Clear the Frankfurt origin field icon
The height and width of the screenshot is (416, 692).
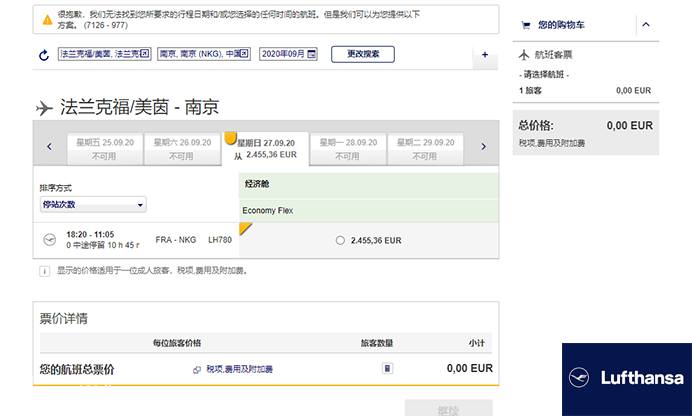(x=145, y=54)
